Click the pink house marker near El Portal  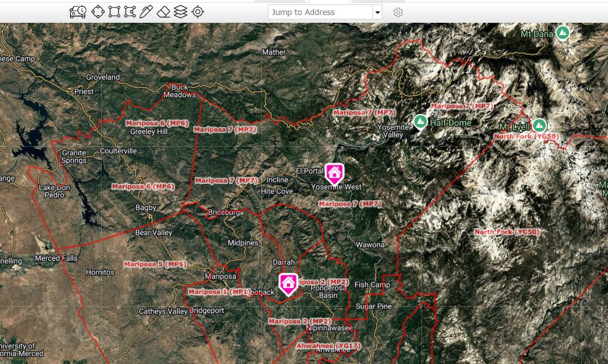[334, 173]
